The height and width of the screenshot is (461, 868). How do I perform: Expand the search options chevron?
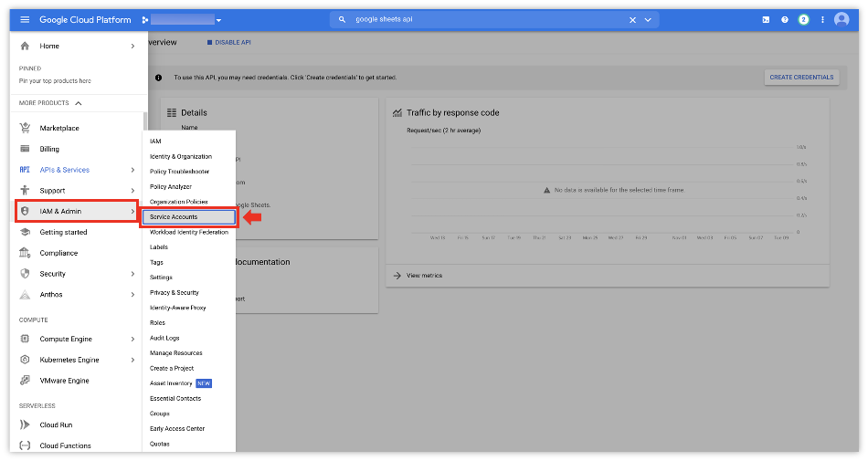click(648, 20)
